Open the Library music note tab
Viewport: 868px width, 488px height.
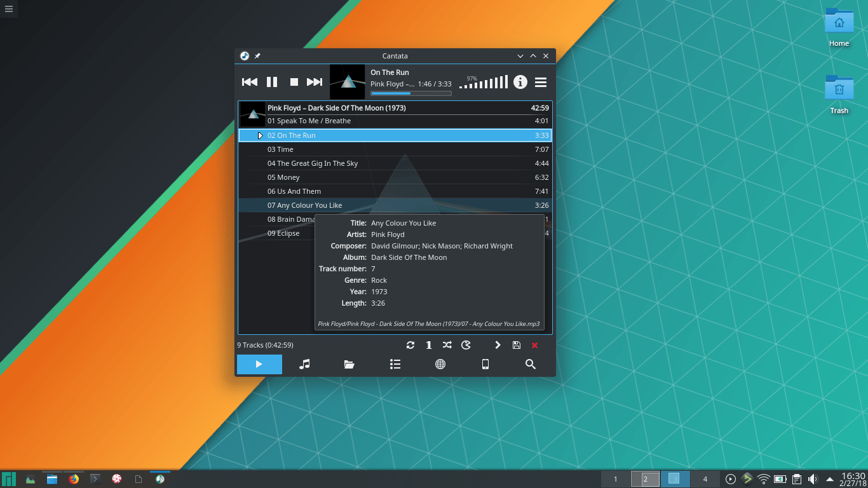304,364
